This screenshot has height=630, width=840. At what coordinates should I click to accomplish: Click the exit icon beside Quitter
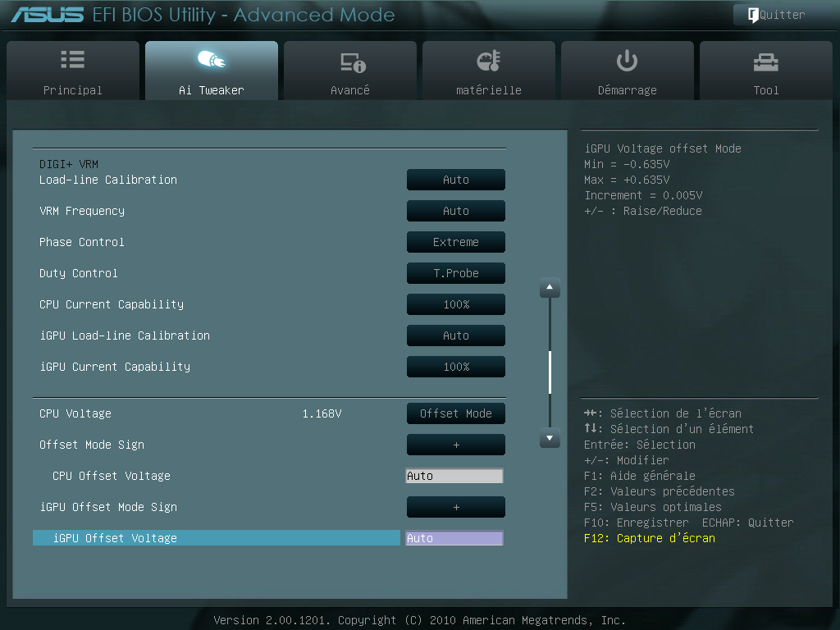pyautogui.click(x=752, y=14)
